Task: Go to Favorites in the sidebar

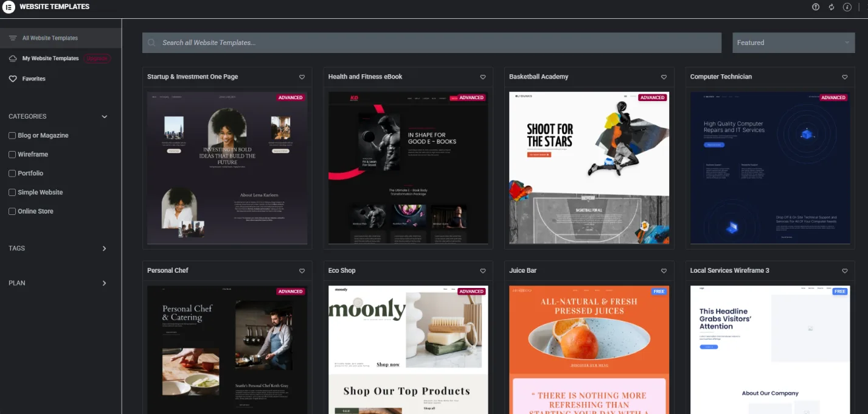Action: point(33,79)
